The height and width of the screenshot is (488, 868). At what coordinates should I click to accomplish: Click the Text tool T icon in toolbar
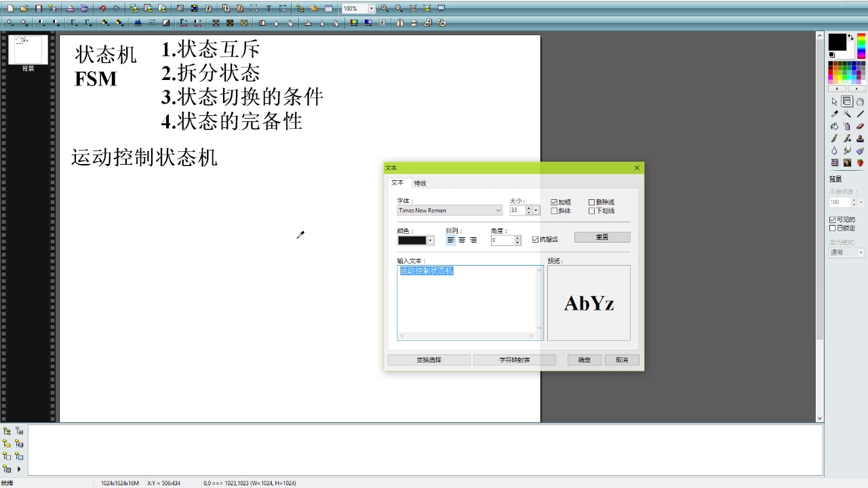tap(269, 8)
